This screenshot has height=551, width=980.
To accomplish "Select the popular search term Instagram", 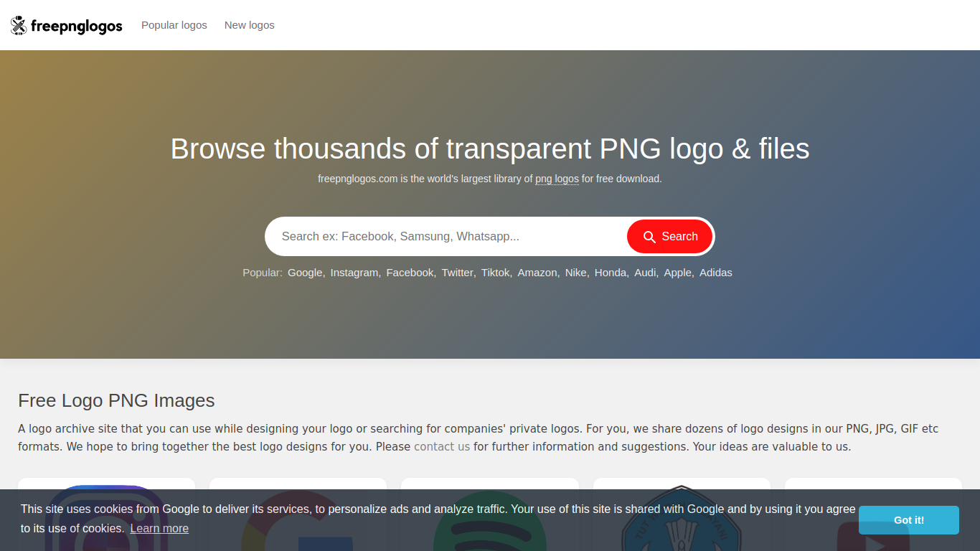I will click(x=354, y=273).
